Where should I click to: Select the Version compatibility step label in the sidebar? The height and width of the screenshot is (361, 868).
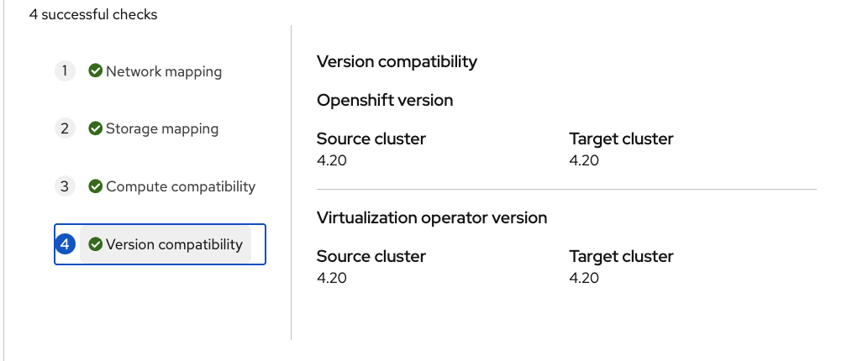click(x=174, y=244)
